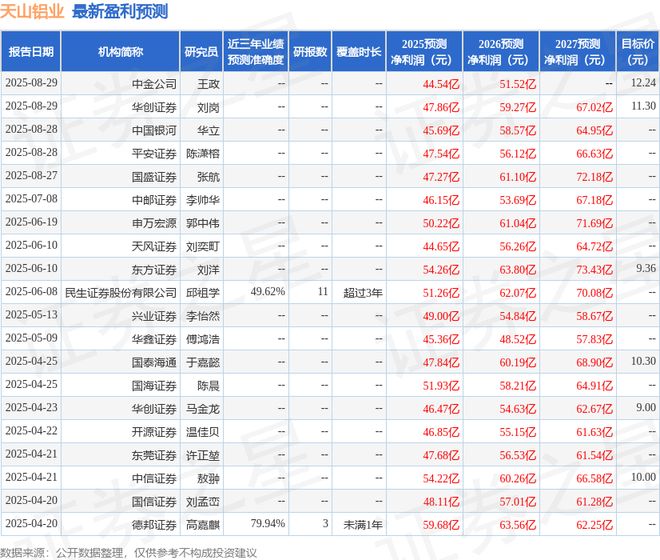Click the 2025-04-22 date cell
Image resolution: width=660 pixels, height=560 pixels.
[32, 431]
